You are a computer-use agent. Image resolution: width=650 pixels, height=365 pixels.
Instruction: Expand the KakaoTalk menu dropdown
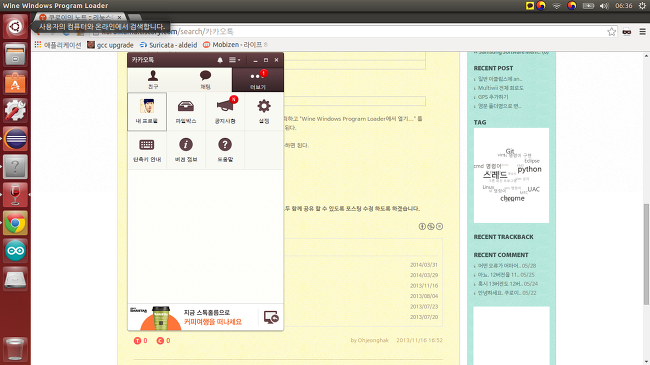point(235,60)
